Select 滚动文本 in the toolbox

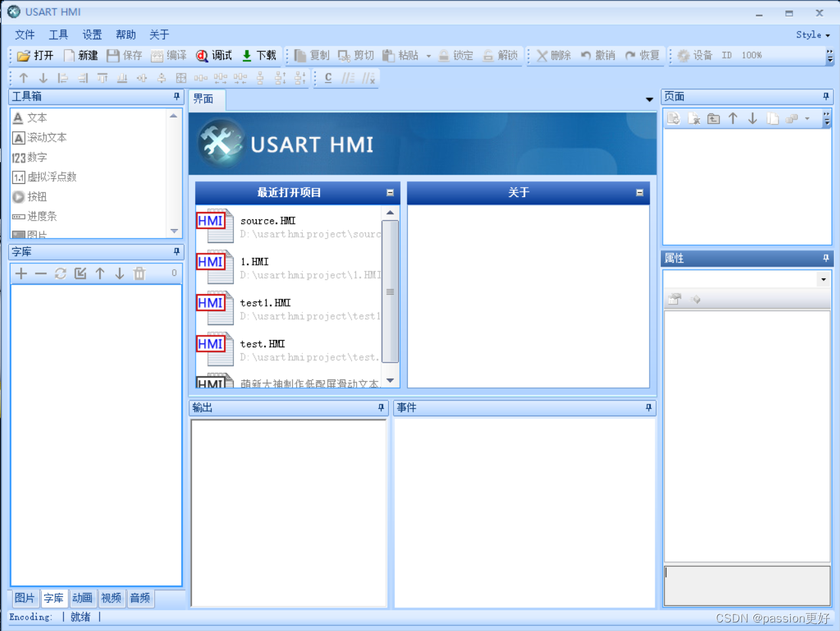click(47, 138)
